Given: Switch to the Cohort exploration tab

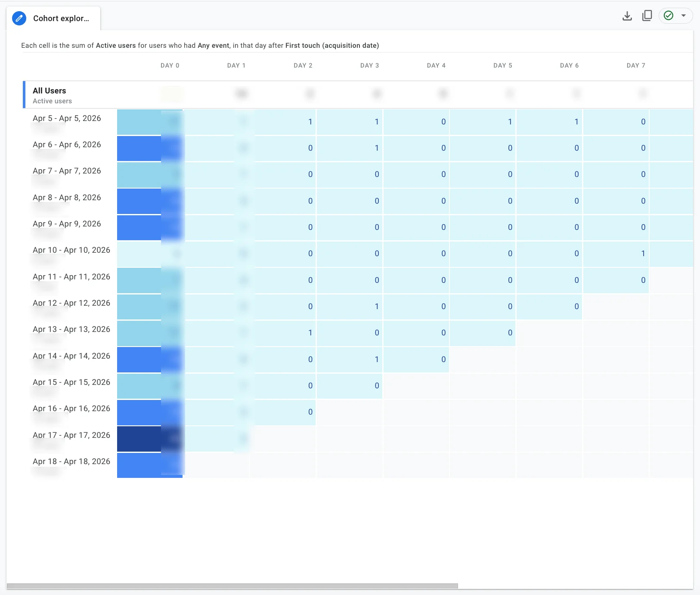Looking at the screenshot, I should click(62, 18).
